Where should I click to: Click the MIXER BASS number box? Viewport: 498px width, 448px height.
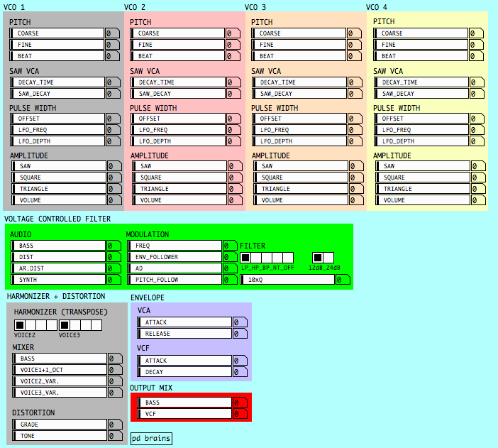[116, 359]
